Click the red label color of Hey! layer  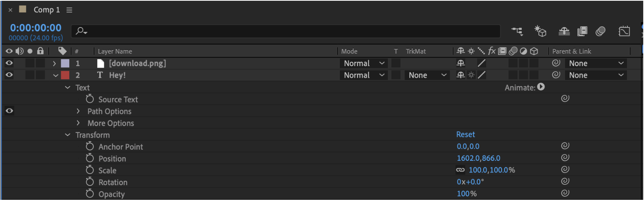tap(65, 75)
